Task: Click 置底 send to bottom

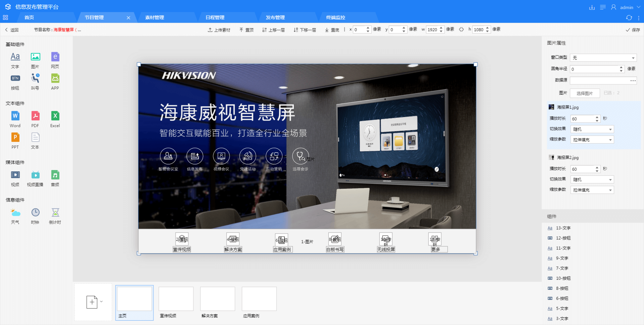Action: coord(332,30)
